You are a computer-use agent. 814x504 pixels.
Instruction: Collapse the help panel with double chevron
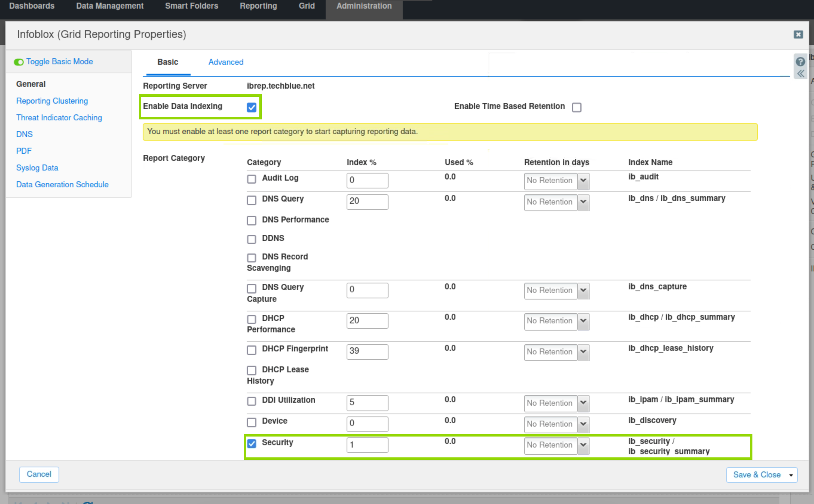coord(800,74)
